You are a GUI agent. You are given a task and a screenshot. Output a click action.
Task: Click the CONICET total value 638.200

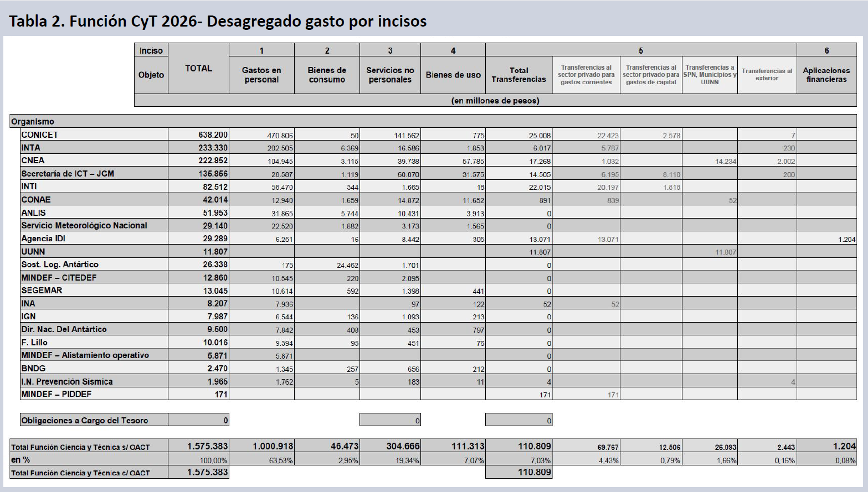point(213,134)
